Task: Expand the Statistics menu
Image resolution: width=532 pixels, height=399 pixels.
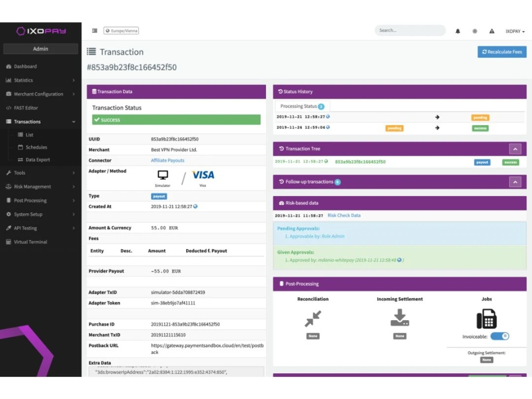Action: pyautogui.click(x=41, y=80)
